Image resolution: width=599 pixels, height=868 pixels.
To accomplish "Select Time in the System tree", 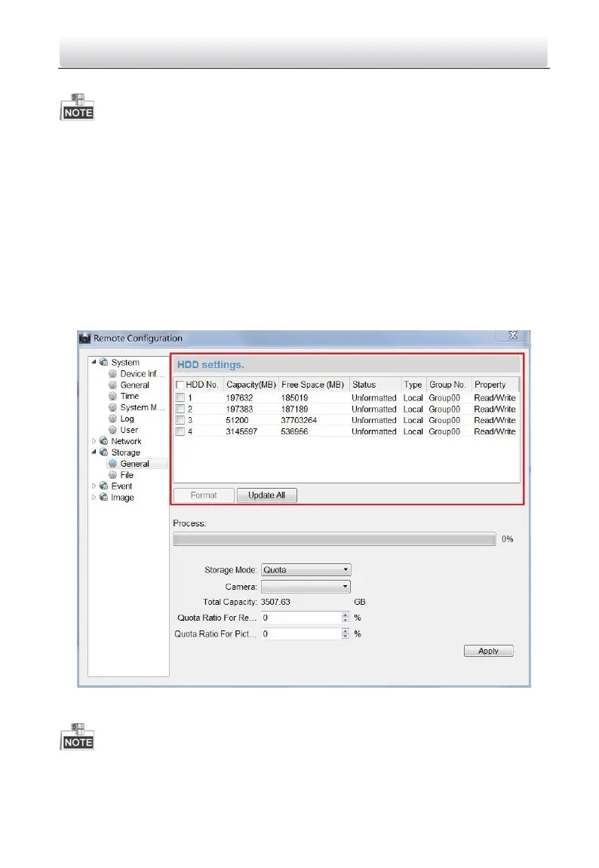I will click(130, 396).
